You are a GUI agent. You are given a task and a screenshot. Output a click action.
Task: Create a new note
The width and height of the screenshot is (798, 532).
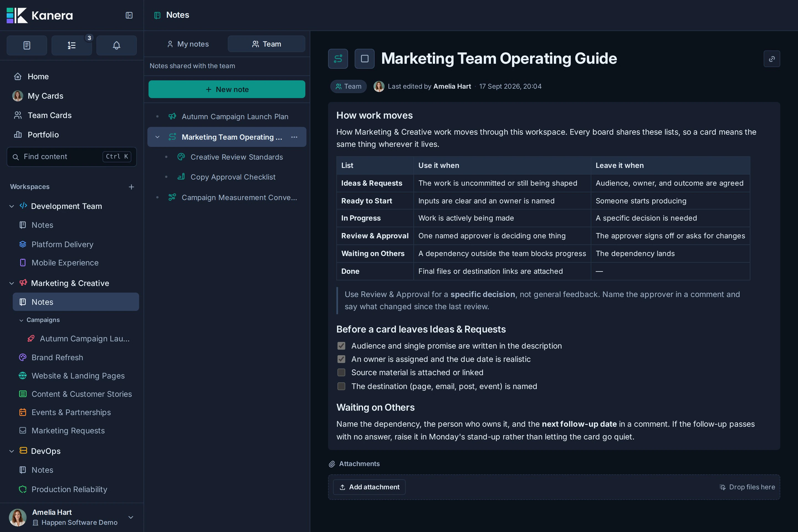227,89
